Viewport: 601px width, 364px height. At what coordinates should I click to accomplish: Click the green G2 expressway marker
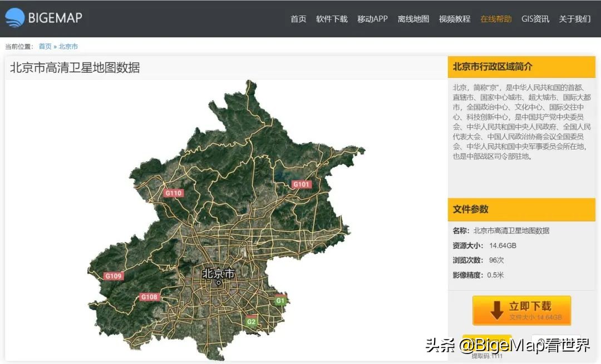pyautogui.click(x=251, y=321)
